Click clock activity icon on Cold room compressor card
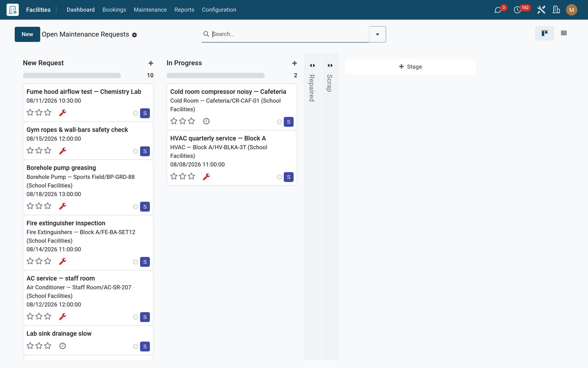588x368 pixels. tap(207, 121)
